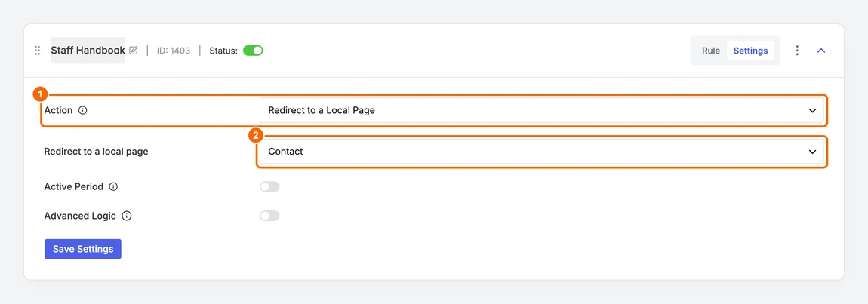The image size is (868, 304).
Task: Click the Advanced Logic label
Action: [x=80, y=216]
